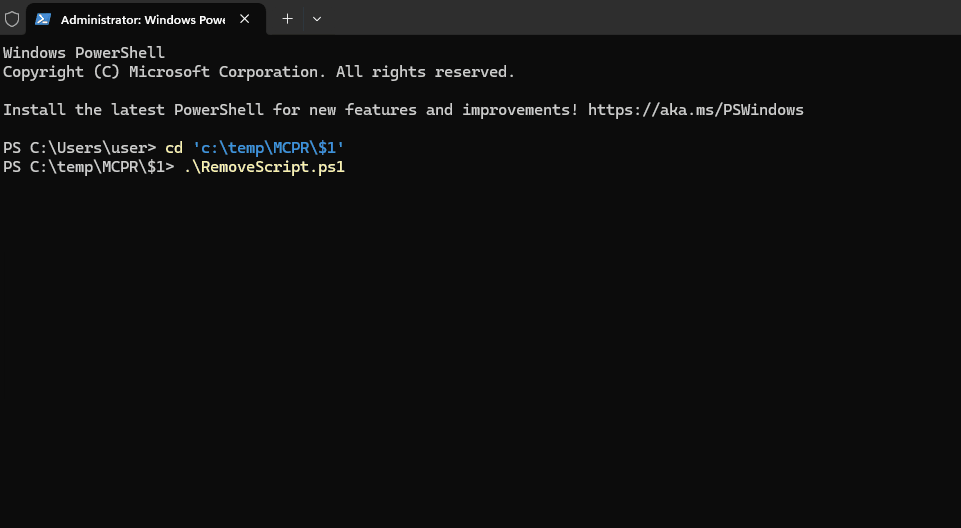Select the Administrator: Windows PowerShell tab title
This screenshot has width=961, height=528.
coord(142,19)
